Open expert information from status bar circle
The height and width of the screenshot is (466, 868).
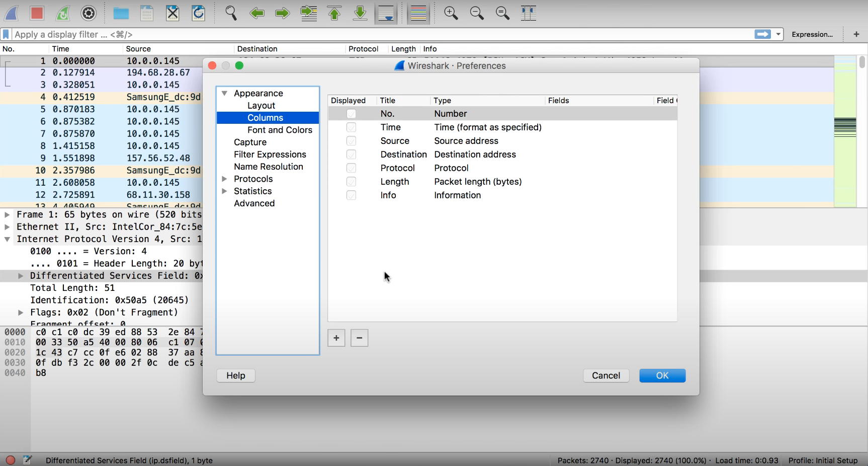tap(10, 460)
